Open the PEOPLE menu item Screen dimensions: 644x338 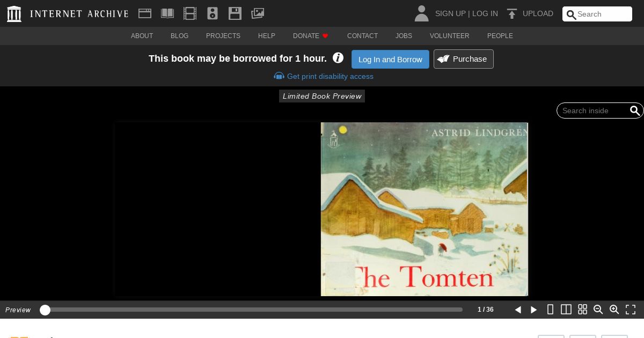(500, 36)
